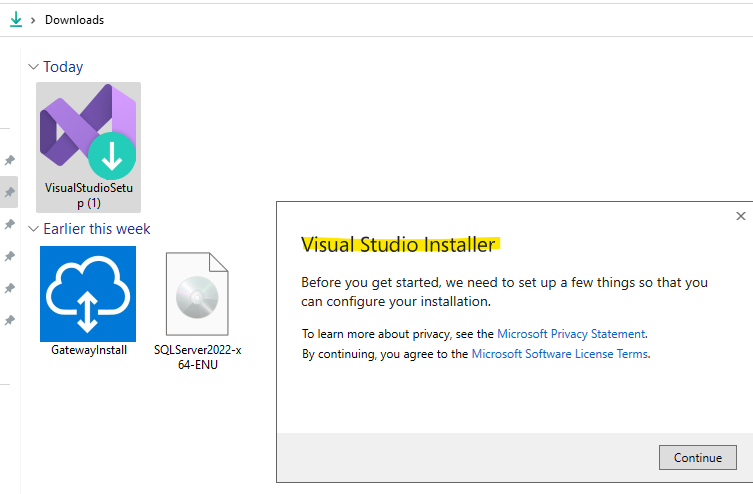Click the SQLServer2022-x64-ENU file name label
Viewport: 753px width, 494px height.
[197, 357]
